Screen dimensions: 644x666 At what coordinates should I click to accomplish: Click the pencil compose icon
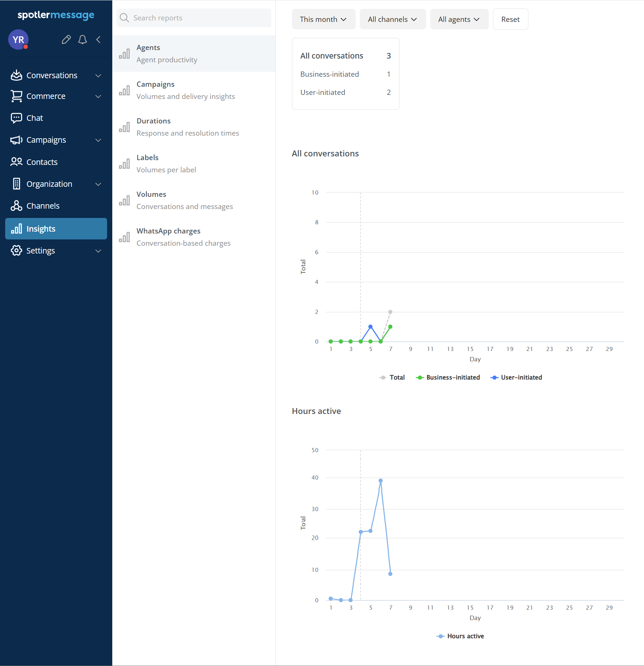(x=66, y=40)
